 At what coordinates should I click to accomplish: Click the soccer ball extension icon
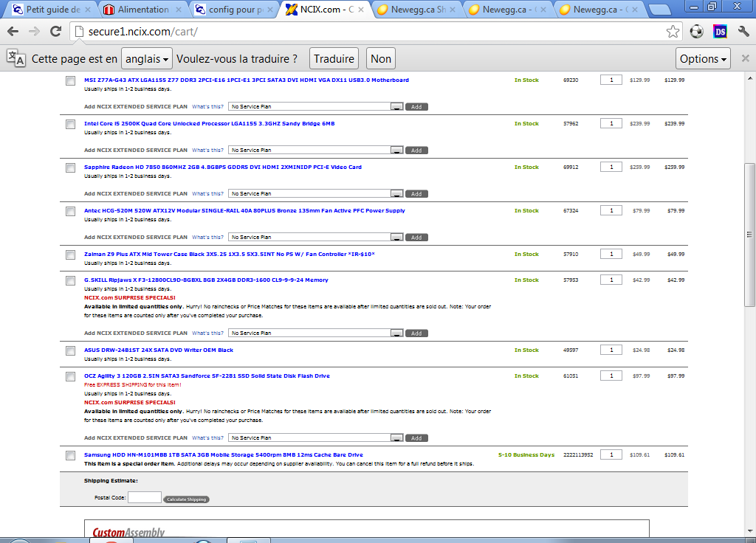point(696,32)
